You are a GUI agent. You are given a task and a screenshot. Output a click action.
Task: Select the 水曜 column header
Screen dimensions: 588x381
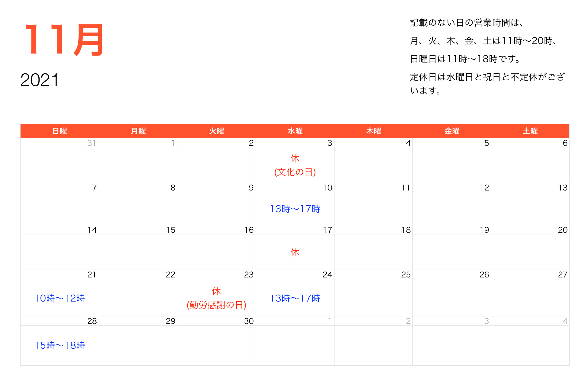(x=295, y=131)
